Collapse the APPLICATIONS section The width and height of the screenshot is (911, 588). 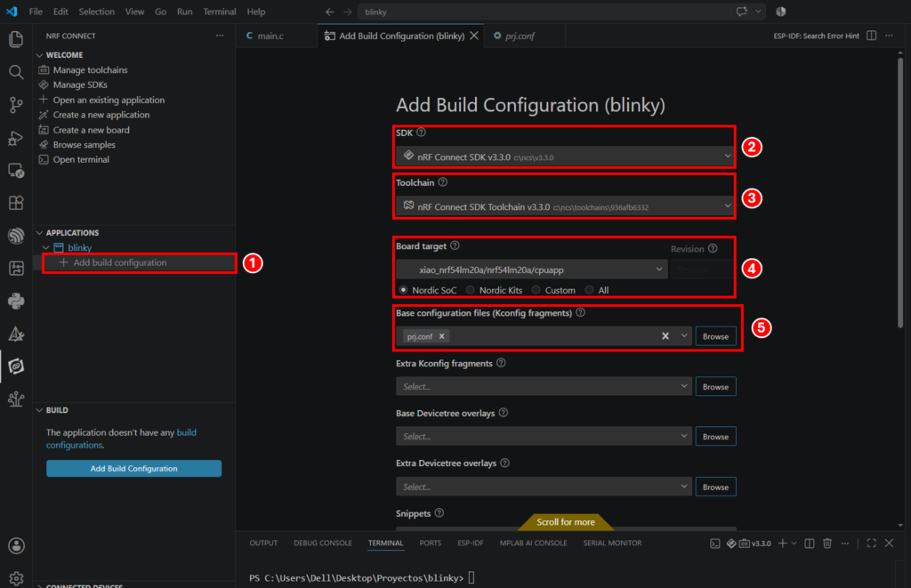click(x=39, y=233)
